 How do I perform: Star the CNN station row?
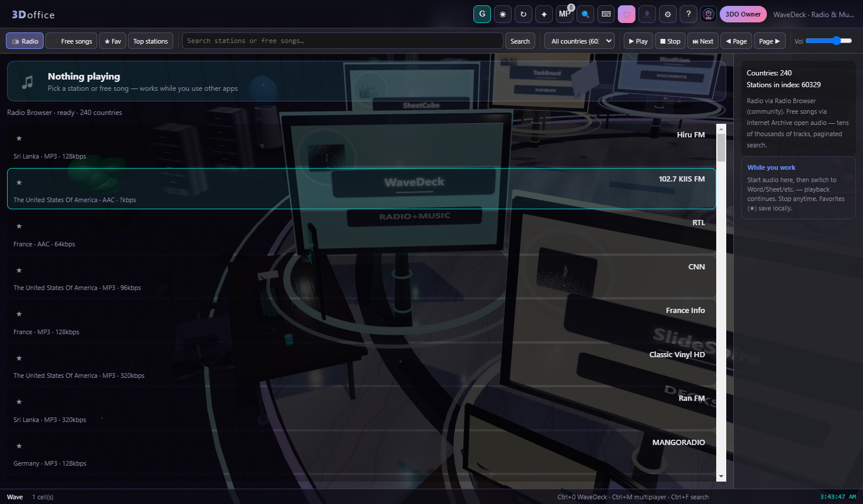[x=19, y=271]
